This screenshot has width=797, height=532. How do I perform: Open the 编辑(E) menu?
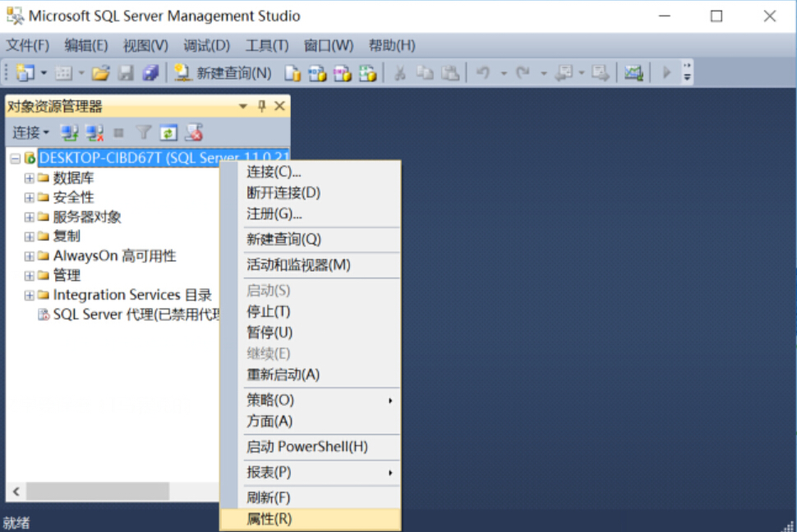tap(86, 46)
